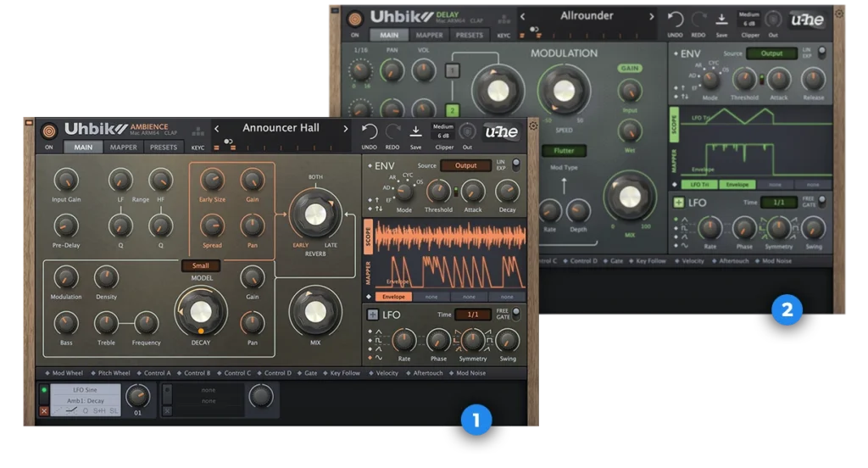
Task: Toggle the LIN/EXP switch in Ambience ENV
Action: click(515, 164)
